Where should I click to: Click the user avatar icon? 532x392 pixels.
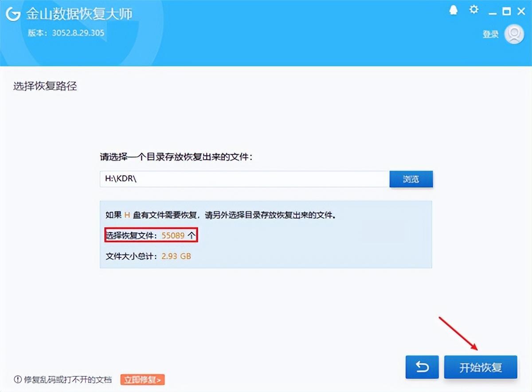pos(514,34)
